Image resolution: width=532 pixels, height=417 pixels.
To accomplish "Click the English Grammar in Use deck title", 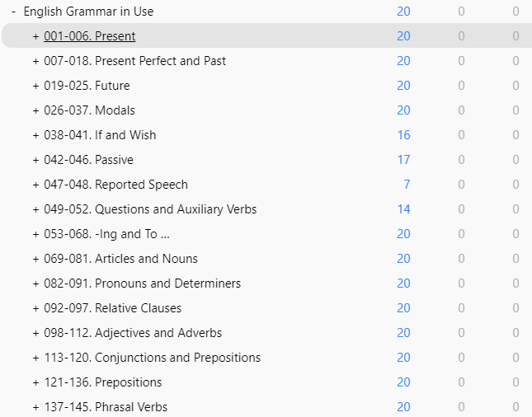I will coord(88,12).
